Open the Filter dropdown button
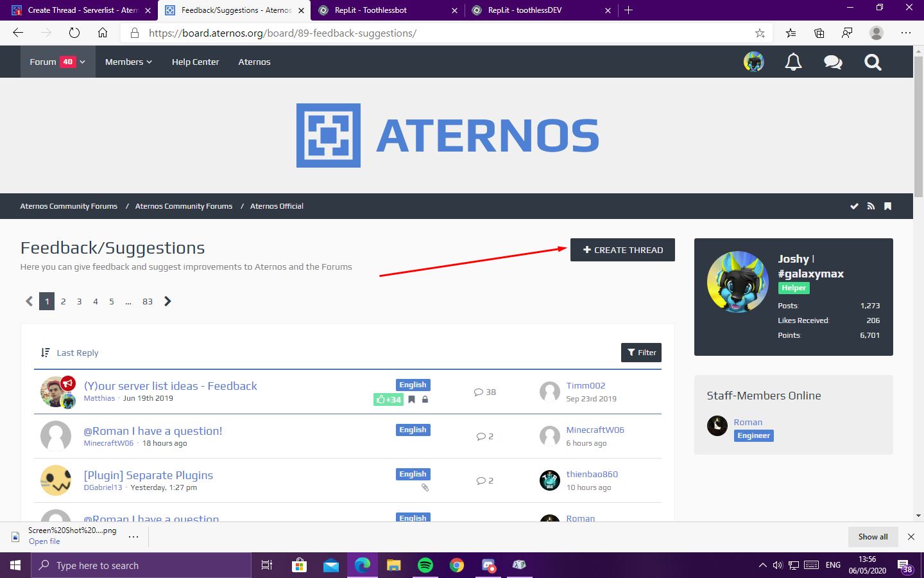Screen dimensions: 924x578 (x=642, y=353)
